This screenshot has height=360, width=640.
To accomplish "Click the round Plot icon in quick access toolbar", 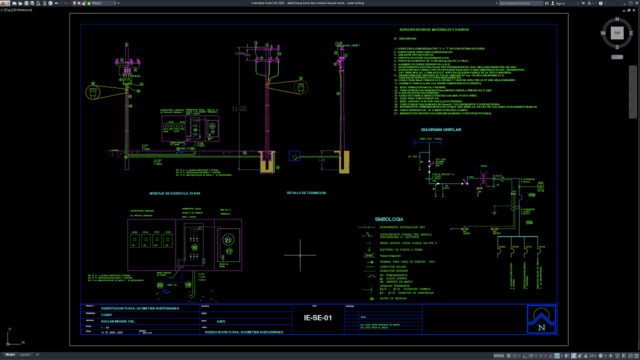I will [51, 3].
